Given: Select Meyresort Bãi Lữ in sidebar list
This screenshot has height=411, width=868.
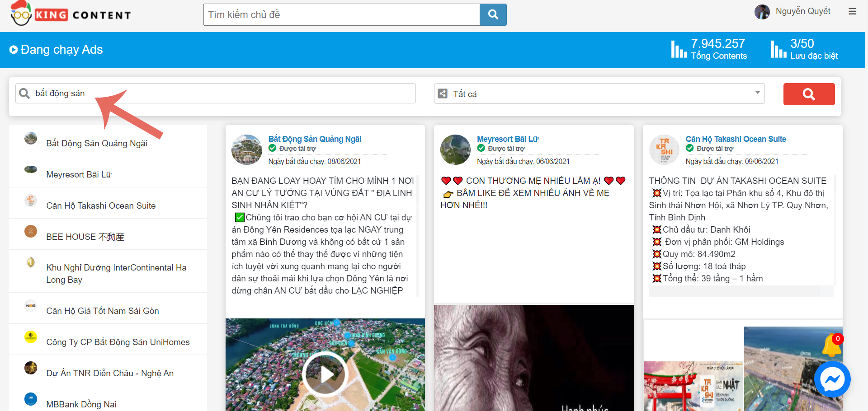Looking at the screenshot, I should click(108, 172).
